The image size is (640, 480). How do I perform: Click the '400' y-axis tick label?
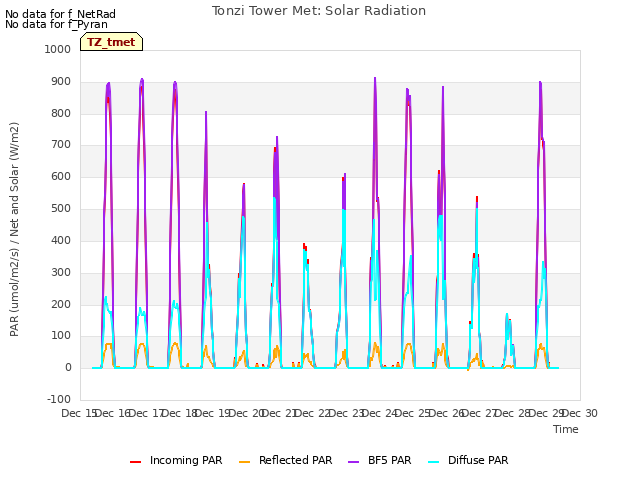(61, 240)
